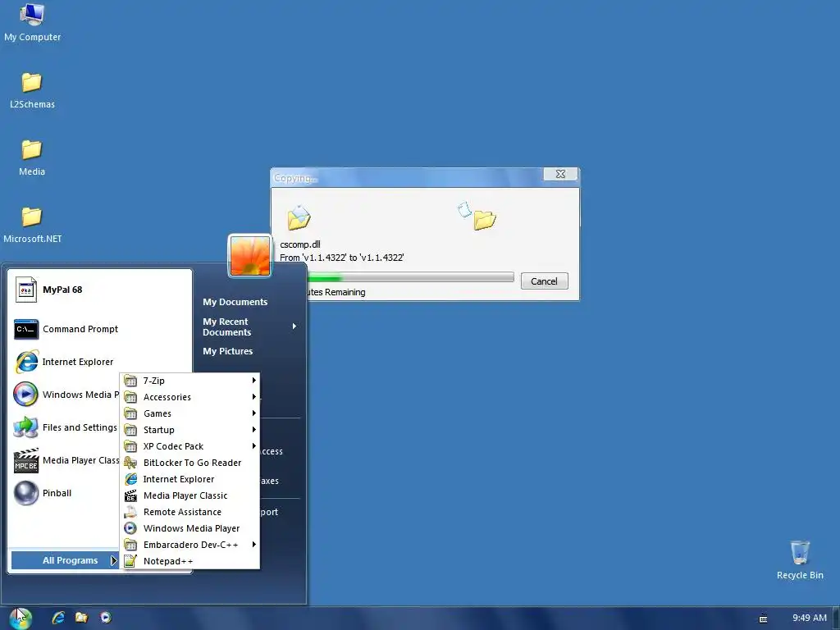The height and width of the screenshot is (630, 840).
Task: Open the Microsoft.NET desktop folder
Action: point(32,225)
